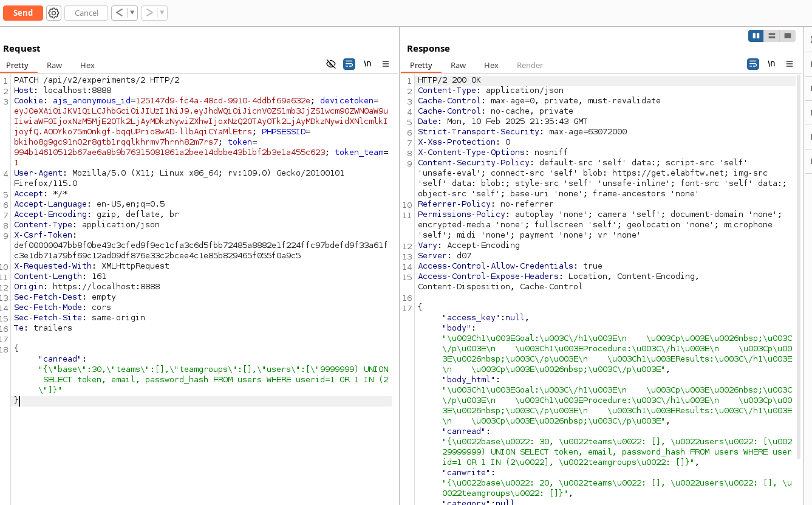Viewport: 812px width, 505px height.
Task: Open the Request panel hamburger menu
Action: tap(386, 64)
